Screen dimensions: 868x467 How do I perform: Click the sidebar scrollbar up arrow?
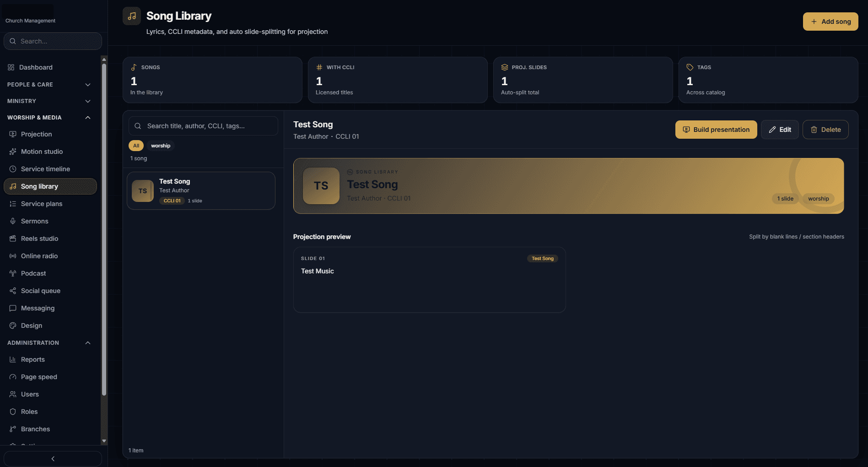tap(104, 60)
